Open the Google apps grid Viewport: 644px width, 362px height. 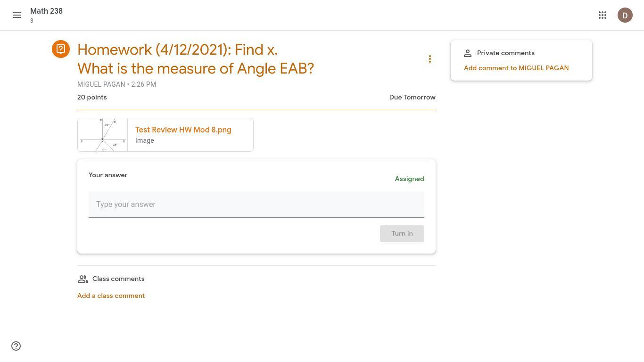(x=603, y=15)
